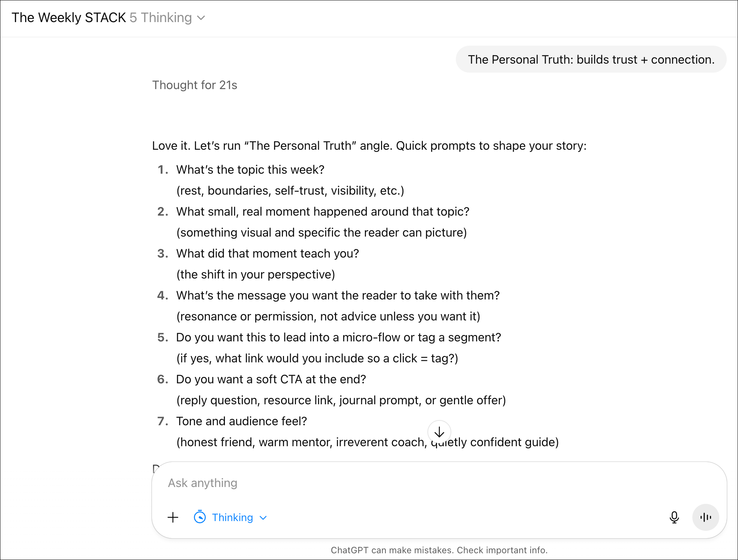738x560 pixels.
Task: Focus the "Ask anything" message field
Action: click(x=374, y=483)
